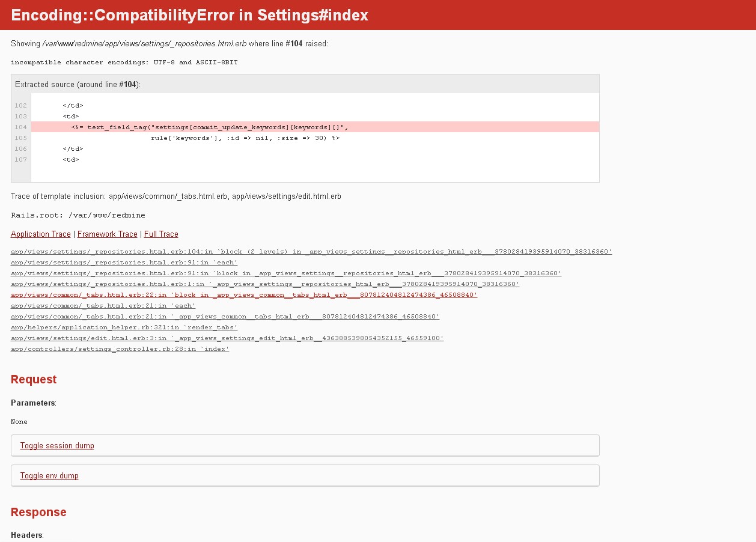Select trace line _repositories.html.erb:91 in `each'
756x542 pixels.
coord(124,263)
